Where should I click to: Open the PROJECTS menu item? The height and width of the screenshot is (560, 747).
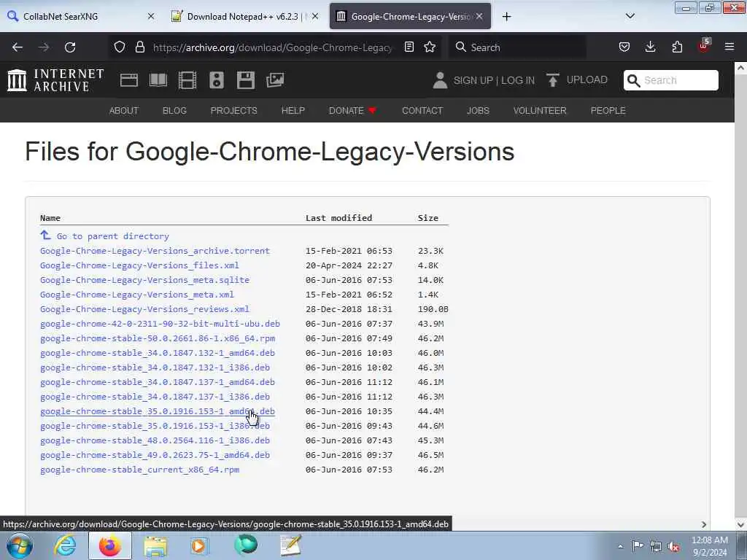234,111
